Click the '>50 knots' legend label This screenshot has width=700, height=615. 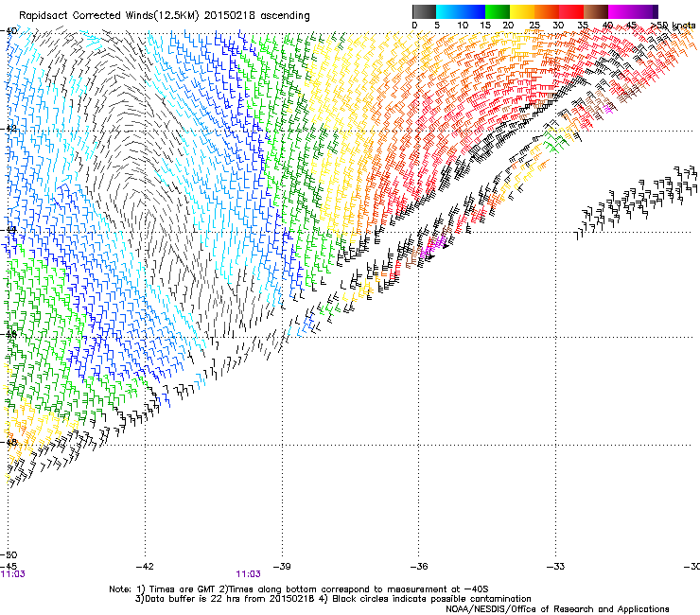674,26
